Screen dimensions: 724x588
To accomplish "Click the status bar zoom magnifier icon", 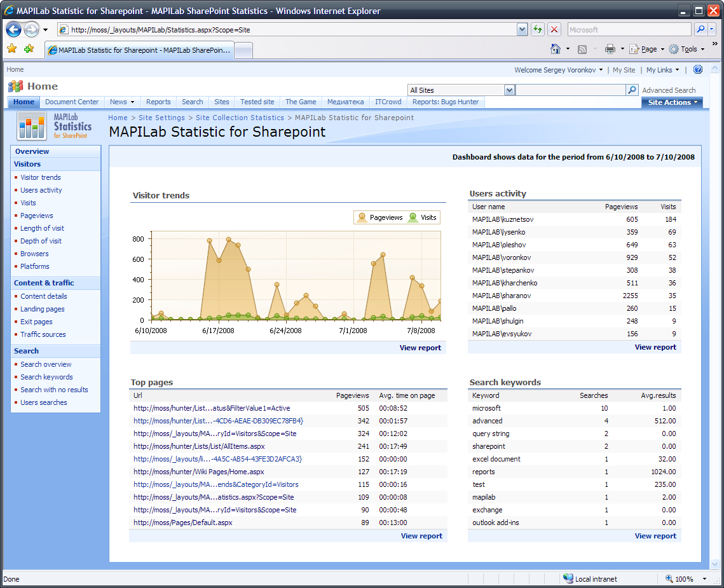I will tap(669, 578).
